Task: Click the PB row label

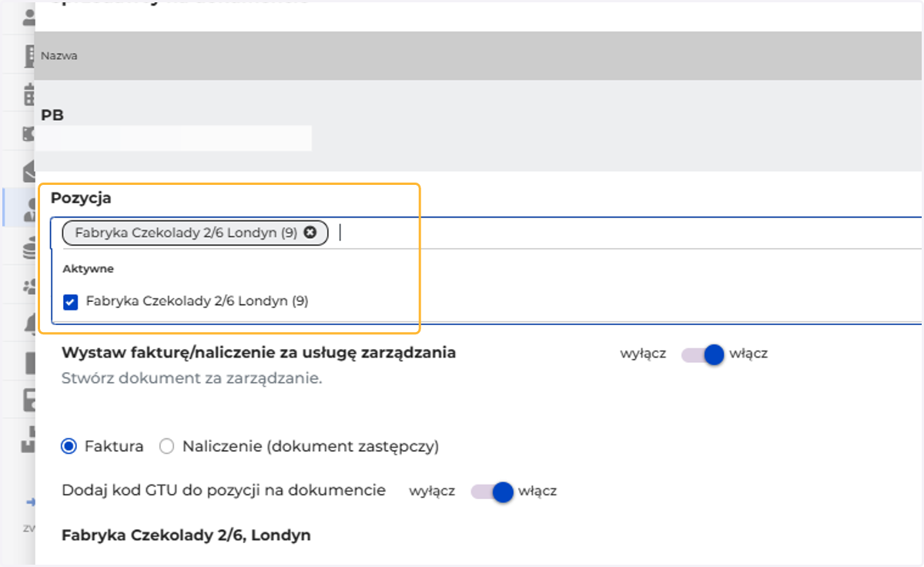Action: [x=52, y=115]
